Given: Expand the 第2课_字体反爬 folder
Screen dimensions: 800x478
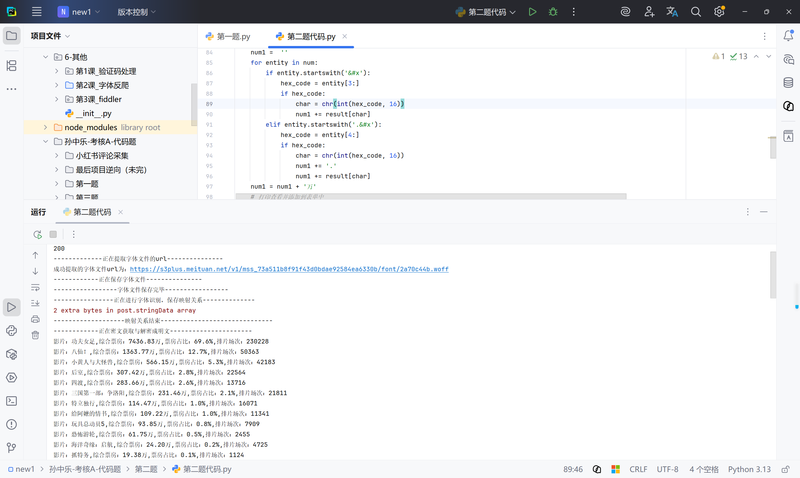Looking at the screenshot, I should [57, 85].
